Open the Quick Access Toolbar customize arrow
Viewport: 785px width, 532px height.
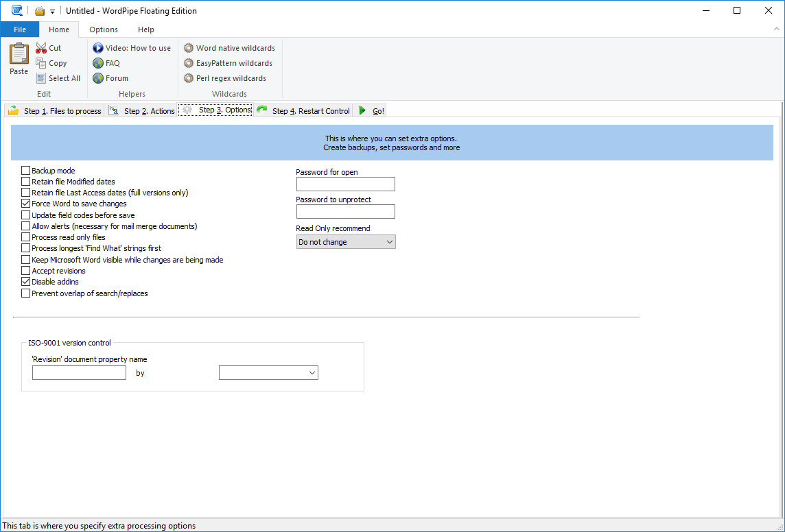[52, 12]
